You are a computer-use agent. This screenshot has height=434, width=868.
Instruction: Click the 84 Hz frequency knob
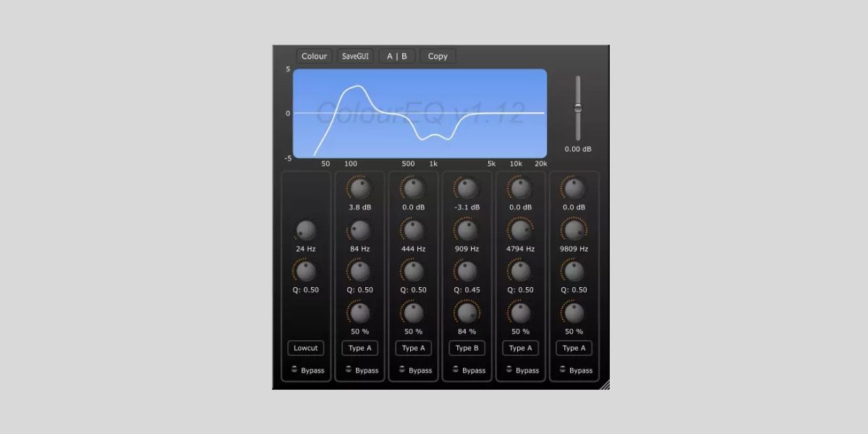point(359,231)
